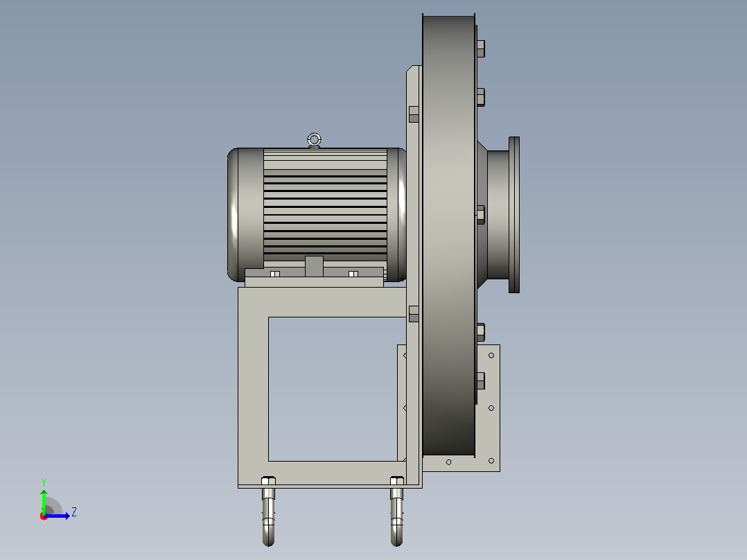Select the large fan volute casing
The width and height of the screenshot is (747, 560).
pos(449,235)
